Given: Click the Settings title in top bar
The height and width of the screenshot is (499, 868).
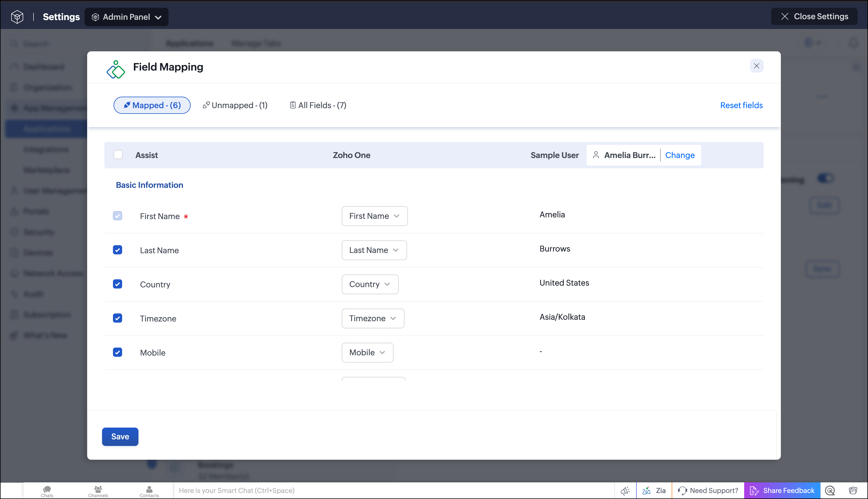Looking at the screenshot, I should pos(61,17).
